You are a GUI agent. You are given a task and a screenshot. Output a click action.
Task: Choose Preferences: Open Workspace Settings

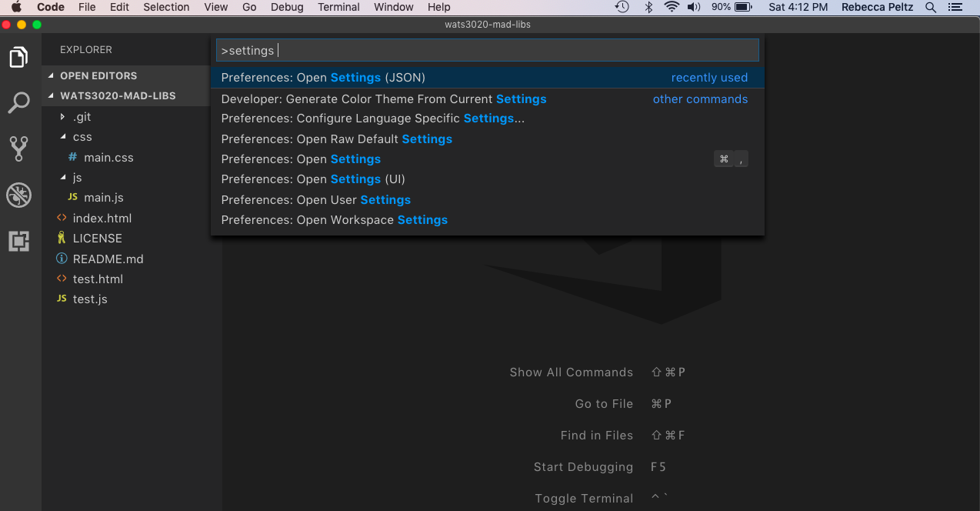tap(334, 219)
